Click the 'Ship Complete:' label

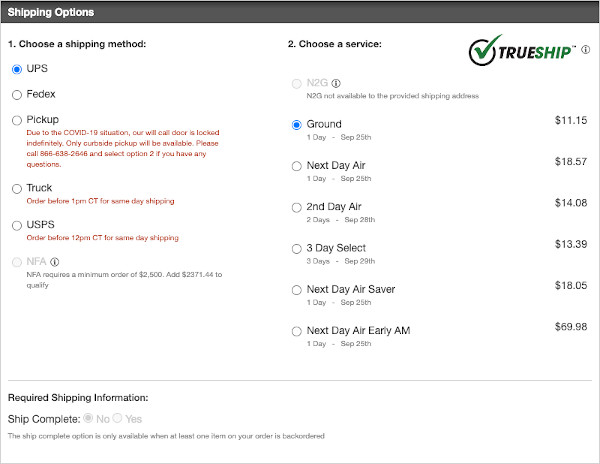tap(44, 419)
